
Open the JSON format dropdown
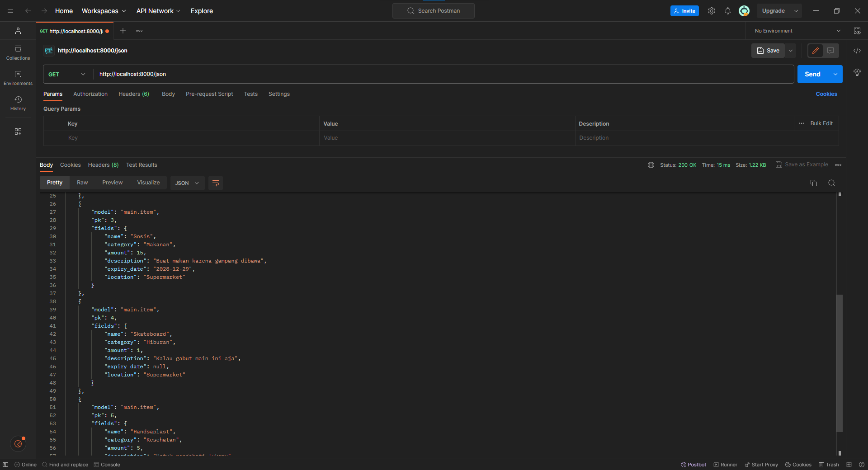point(187,183)
